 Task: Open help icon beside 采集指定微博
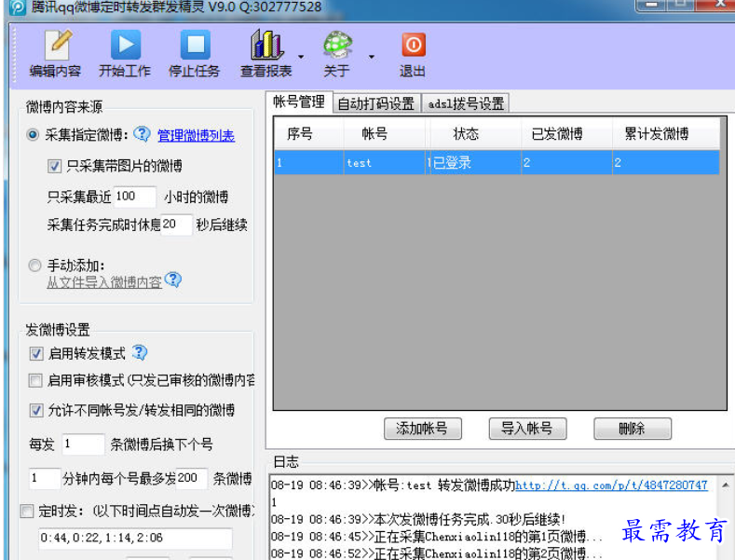coord(142,134)
